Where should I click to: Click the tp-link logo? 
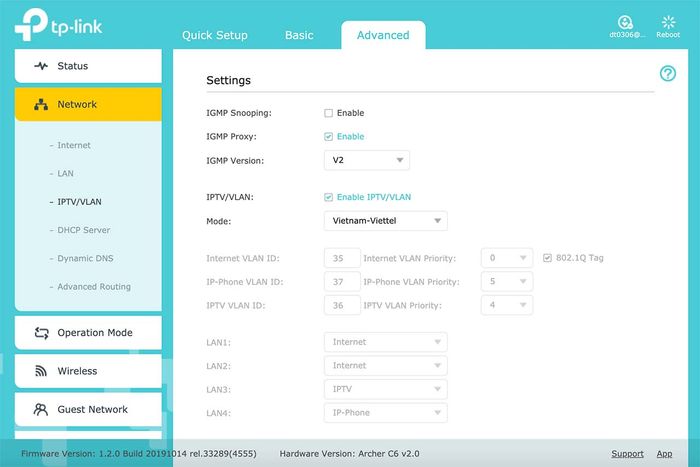tap(58, 25)
